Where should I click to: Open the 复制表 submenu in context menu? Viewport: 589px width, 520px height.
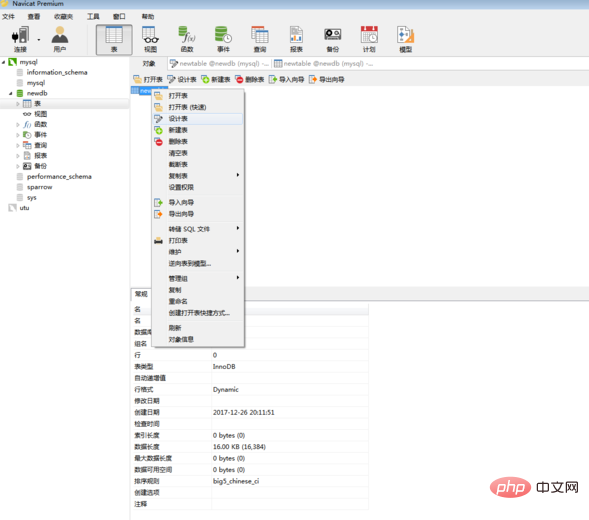198,176
